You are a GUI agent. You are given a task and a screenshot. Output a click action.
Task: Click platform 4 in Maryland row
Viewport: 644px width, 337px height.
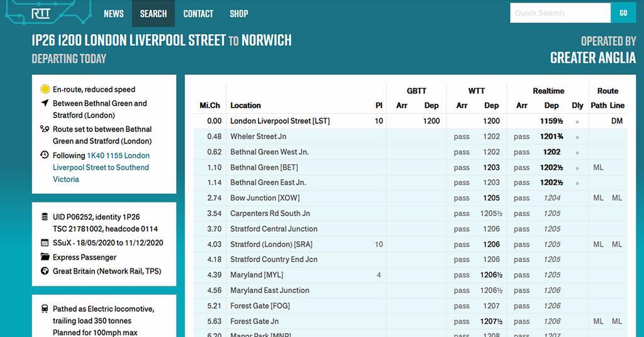pos(379,275)
